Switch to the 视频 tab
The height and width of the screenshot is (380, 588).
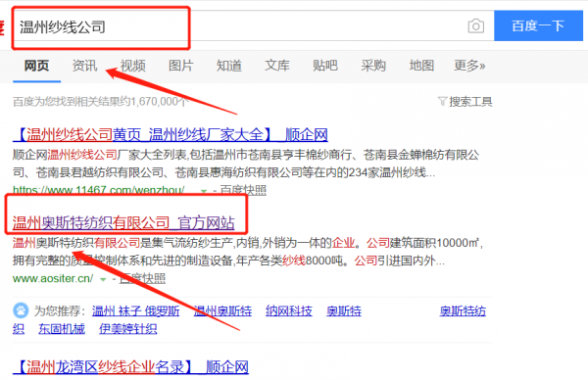132,66
